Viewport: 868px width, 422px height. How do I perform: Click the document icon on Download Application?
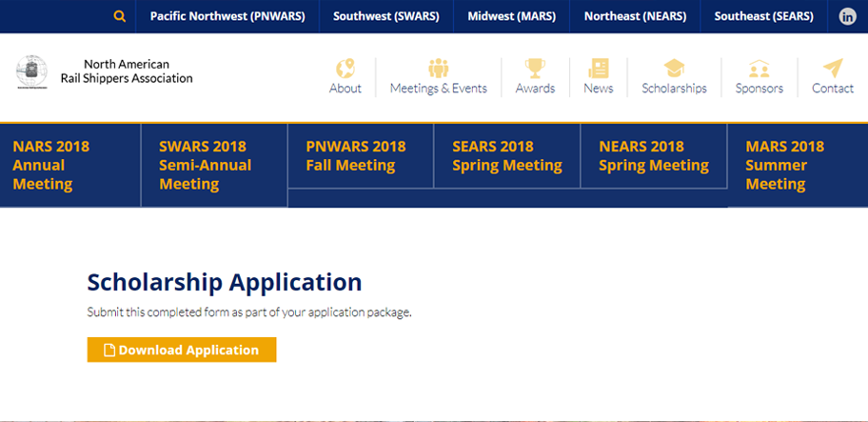[109, 350]
